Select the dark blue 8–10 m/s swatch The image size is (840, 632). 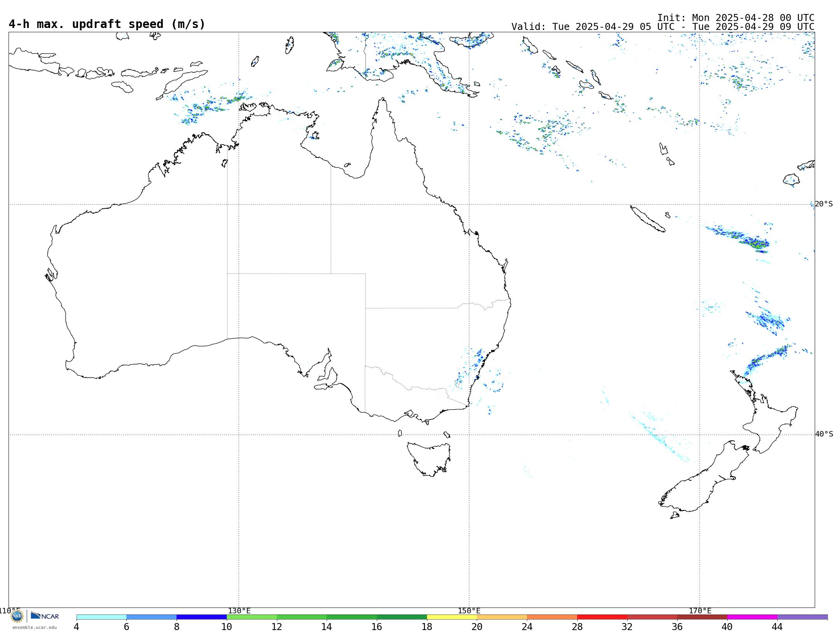[201, 617]
